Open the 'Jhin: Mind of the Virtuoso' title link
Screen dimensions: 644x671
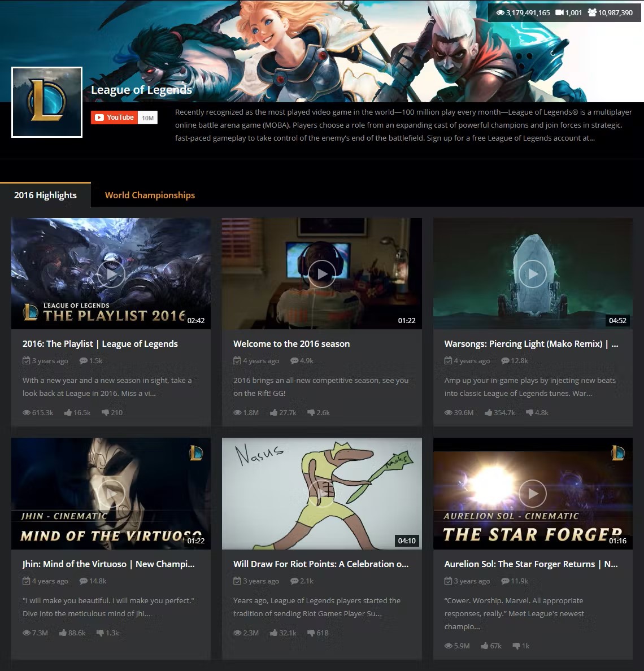(108, 564)
